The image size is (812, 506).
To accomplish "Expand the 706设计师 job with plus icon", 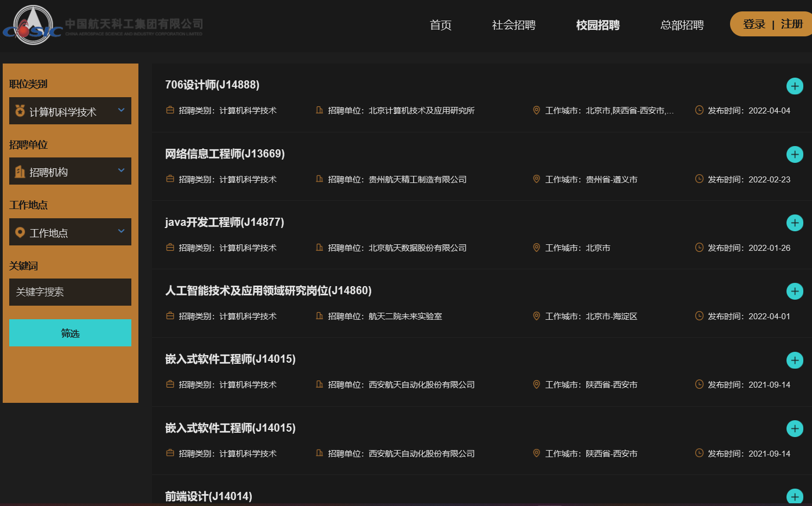I will 795,86.
